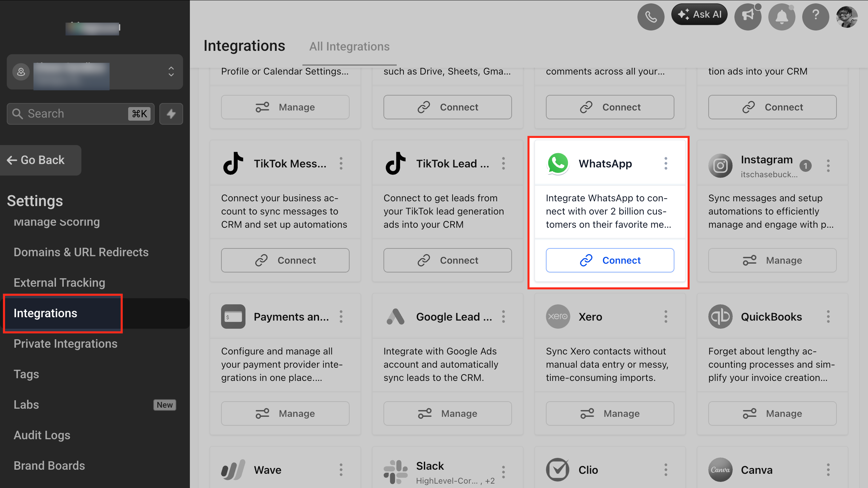Click the Instagram logo icon

[x=721, y=166]
